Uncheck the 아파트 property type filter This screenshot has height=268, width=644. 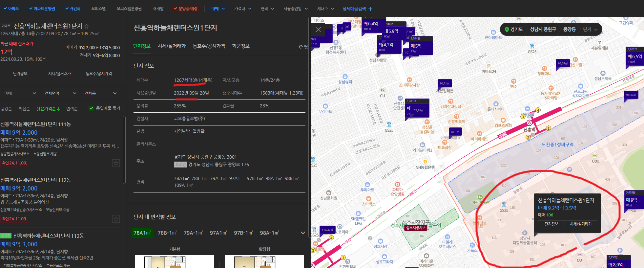tap(11, 9)
